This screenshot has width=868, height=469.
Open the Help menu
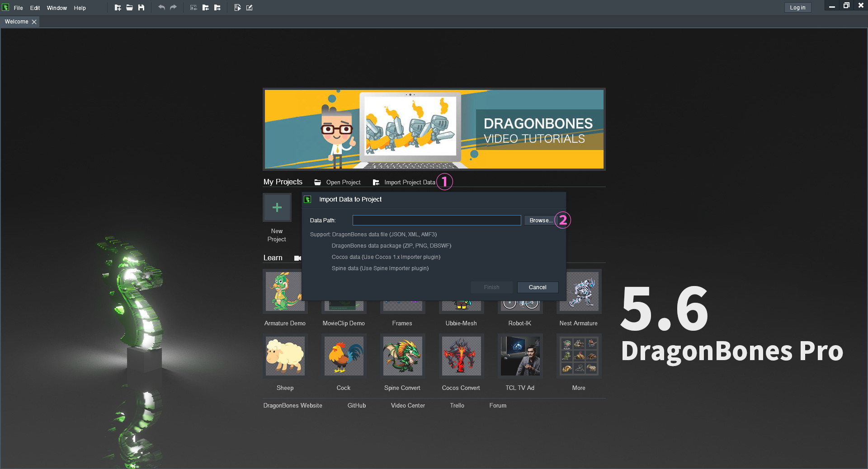[80, 8]
